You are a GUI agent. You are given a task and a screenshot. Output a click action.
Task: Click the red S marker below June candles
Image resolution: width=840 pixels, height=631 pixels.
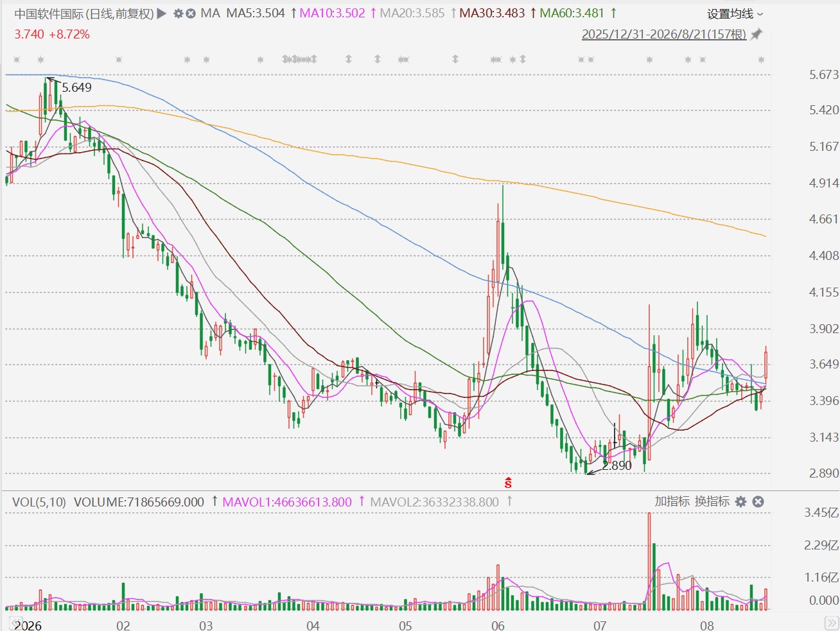[x=508, y=483]
